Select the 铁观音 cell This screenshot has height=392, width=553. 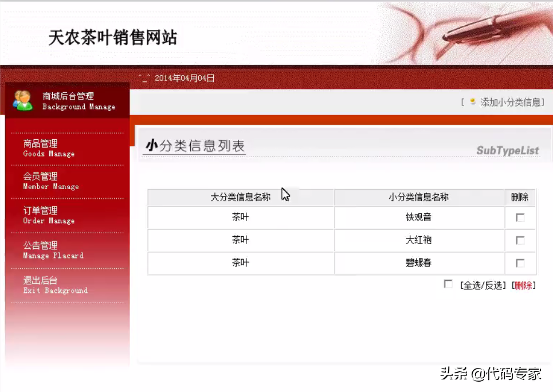[419, 217]
